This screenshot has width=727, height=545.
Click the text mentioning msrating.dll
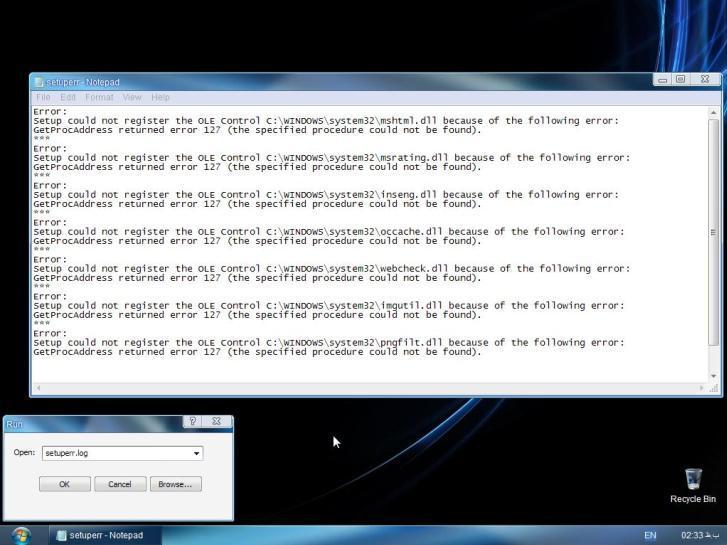332,158
